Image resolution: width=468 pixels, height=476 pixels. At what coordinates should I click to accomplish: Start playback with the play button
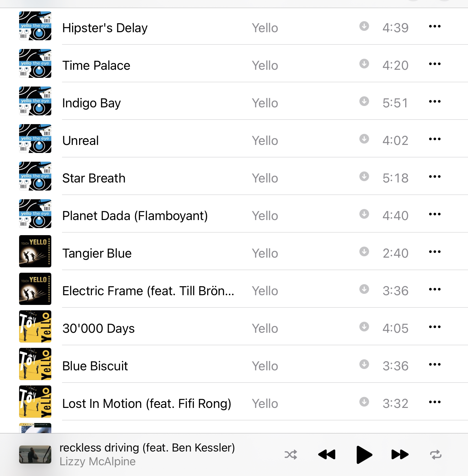[364, 455]
